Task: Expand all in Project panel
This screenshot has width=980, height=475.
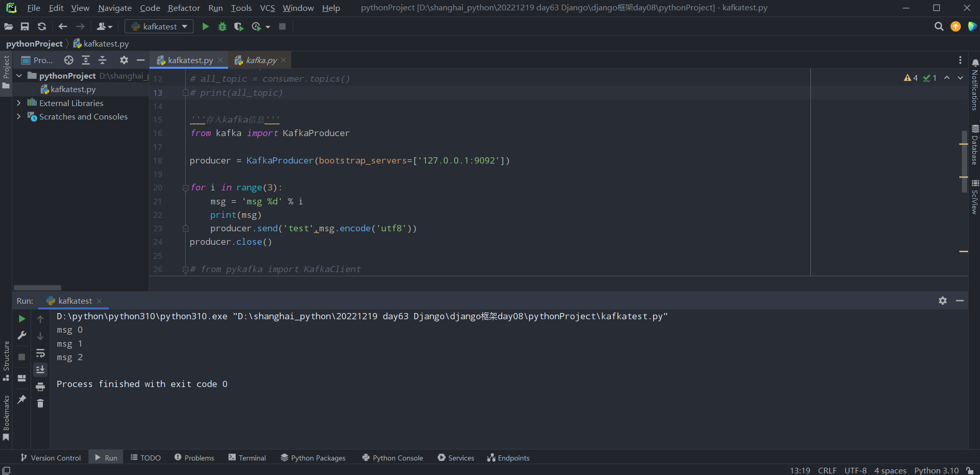Action: click(86, 60)
